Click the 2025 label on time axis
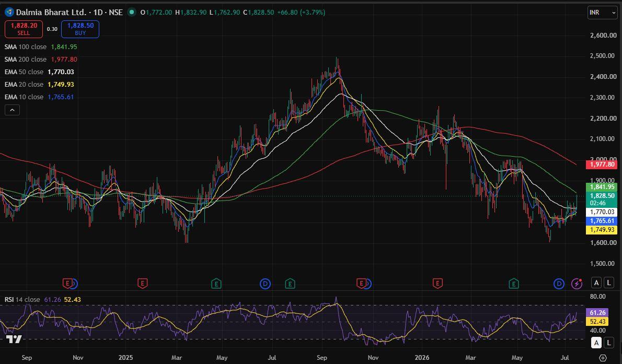The height and width of the screenshot is (364, 622). pos(125,358)
